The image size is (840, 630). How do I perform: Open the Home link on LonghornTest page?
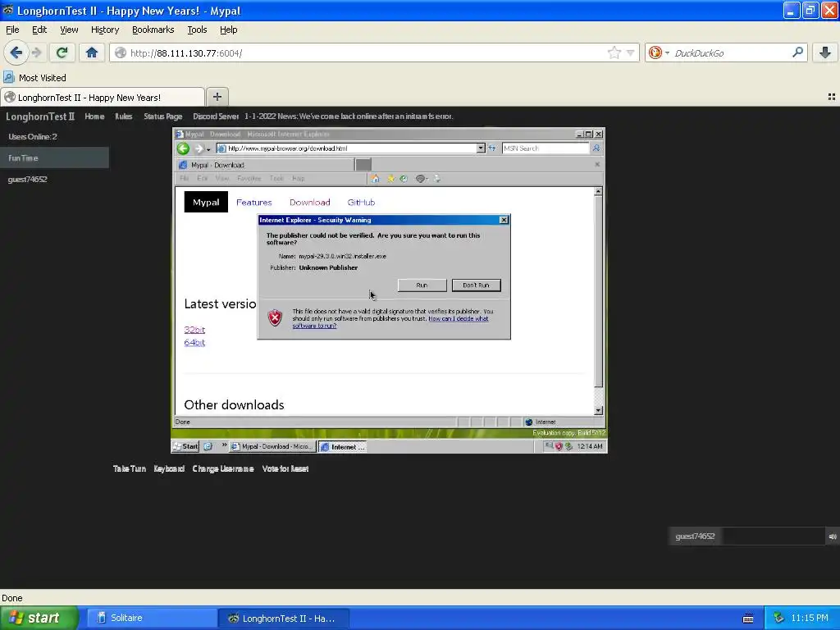coord(94,116)
